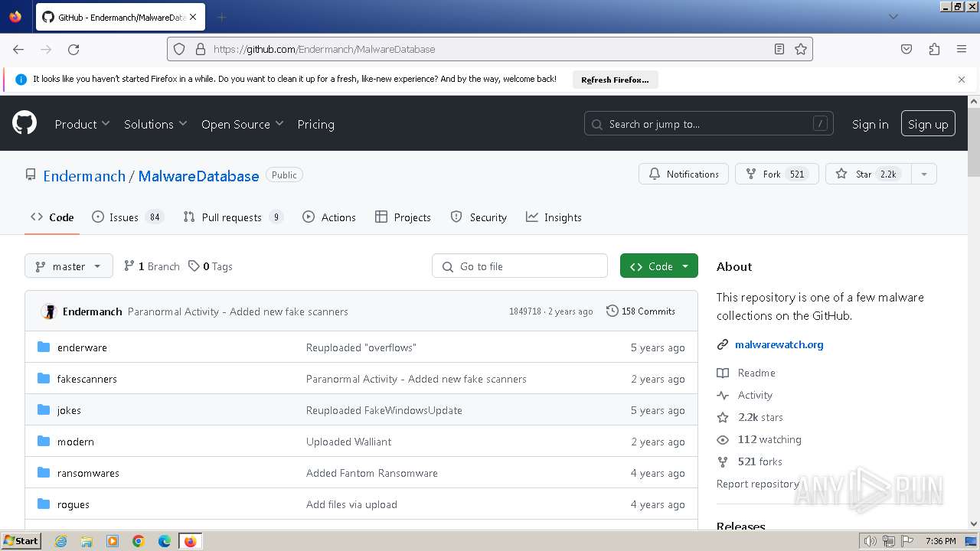The image size is (980, 551).
Task: Open the malwarewatch.org link
Action: [x=779, y=344]
